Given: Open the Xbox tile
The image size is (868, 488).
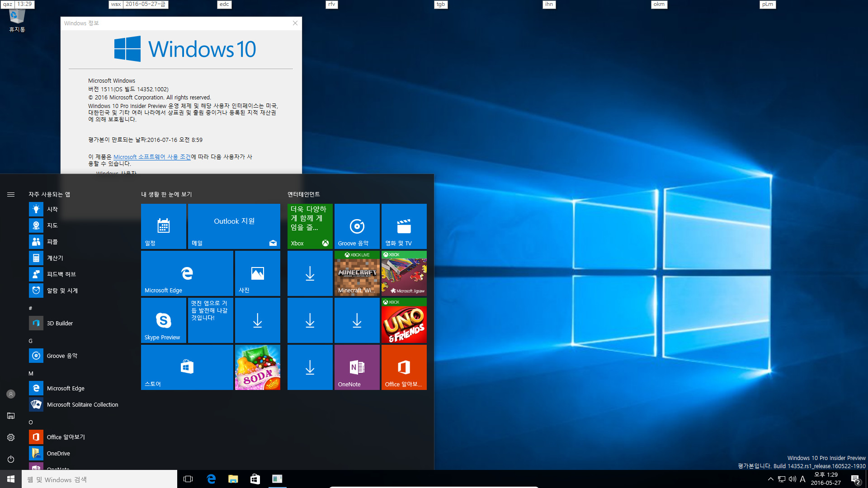Looking at the screenshot, I should click(310, 226).
